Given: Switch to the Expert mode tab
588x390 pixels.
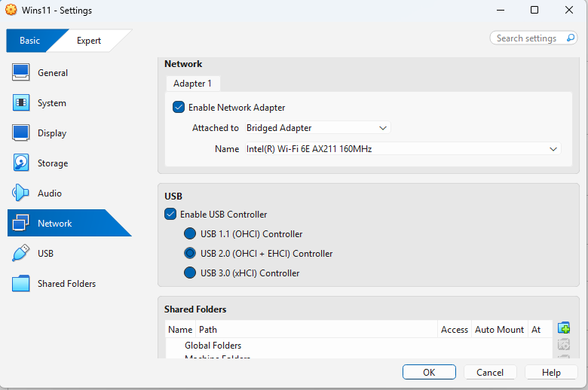Looking at the screenshot, I should [x=89, y=41].
